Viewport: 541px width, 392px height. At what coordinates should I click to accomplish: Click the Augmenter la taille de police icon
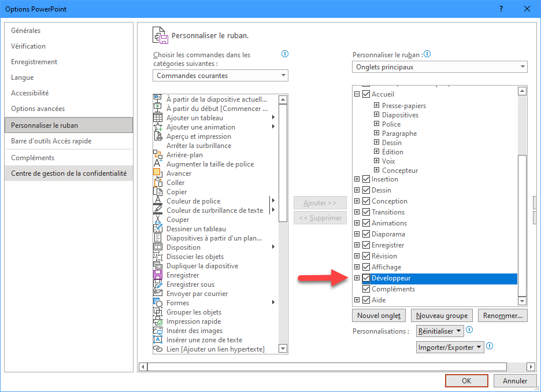coord(158,164)
